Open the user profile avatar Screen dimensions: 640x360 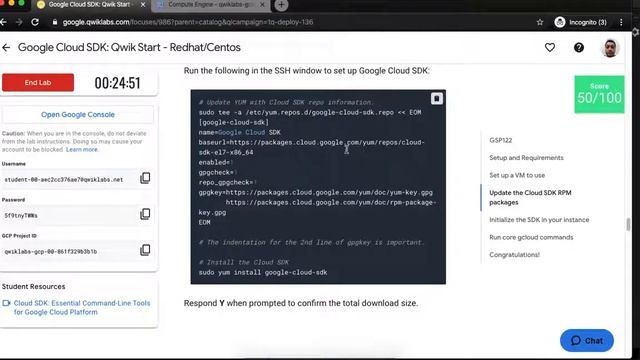610,48
